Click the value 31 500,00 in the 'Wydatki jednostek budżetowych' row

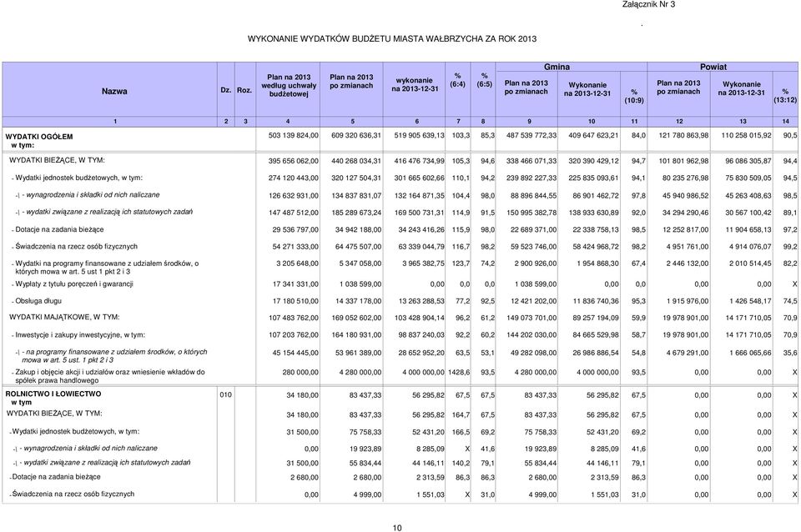[302, 433]
